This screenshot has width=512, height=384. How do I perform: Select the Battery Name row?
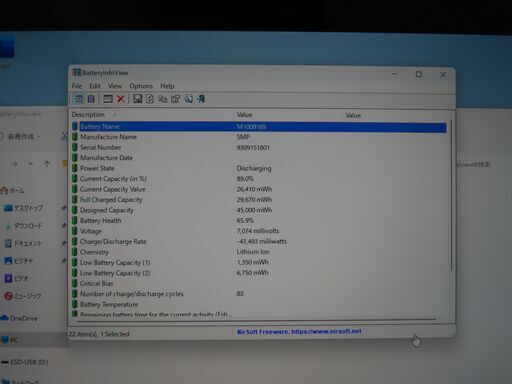tap(259, 126)
